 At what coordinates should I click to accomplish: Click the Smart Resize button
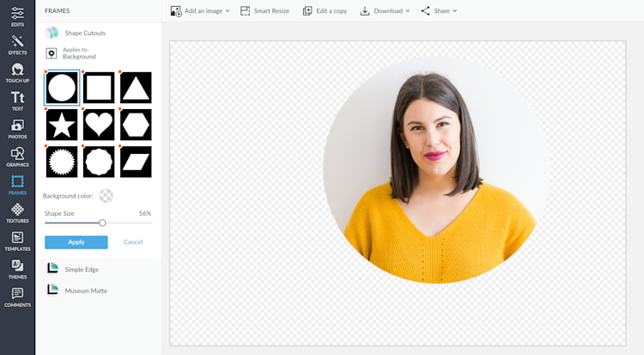[x=265, y=11]
